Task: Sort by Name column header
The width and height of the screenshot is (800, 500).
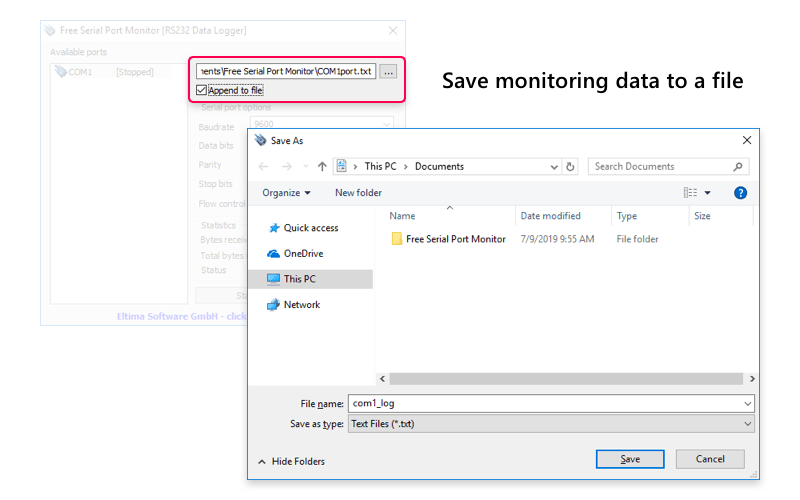Action: pyautogui.click(x=402, y=216)
